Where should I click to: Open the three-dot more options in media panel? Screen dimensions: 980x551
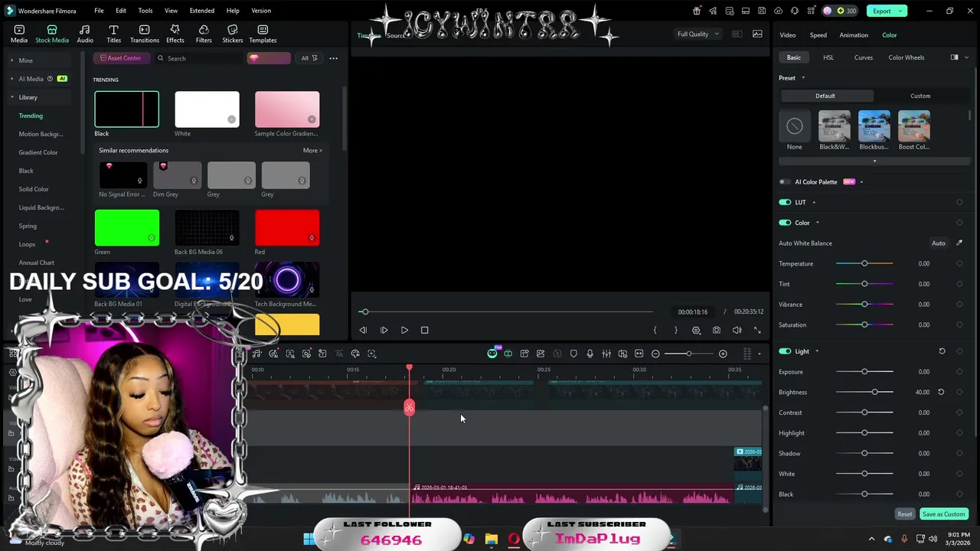(333, 58)
